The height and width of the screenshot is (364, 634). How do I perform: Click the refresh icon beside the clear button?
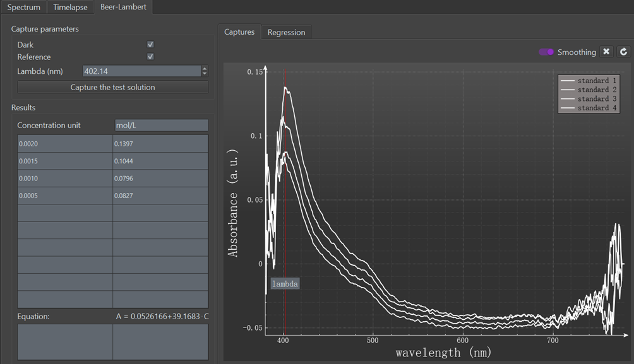pos(623,51)
